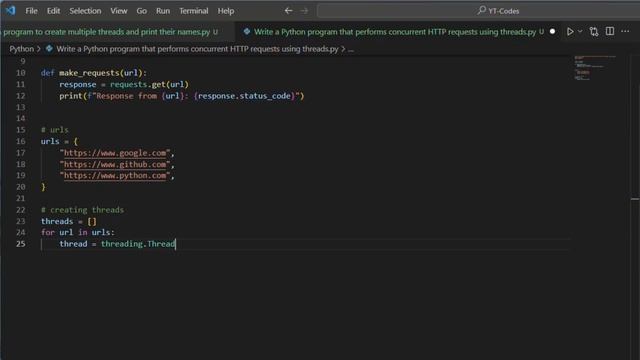Click the Python breadcrumb folder

pos(22,49)
